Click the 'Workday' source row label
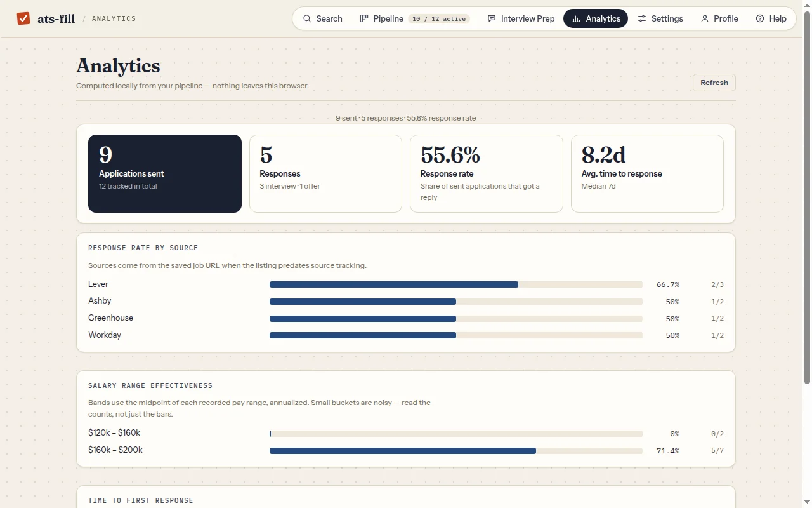Image resolution: width=812 pixels, height=508 pixels. tap(105, 335)
